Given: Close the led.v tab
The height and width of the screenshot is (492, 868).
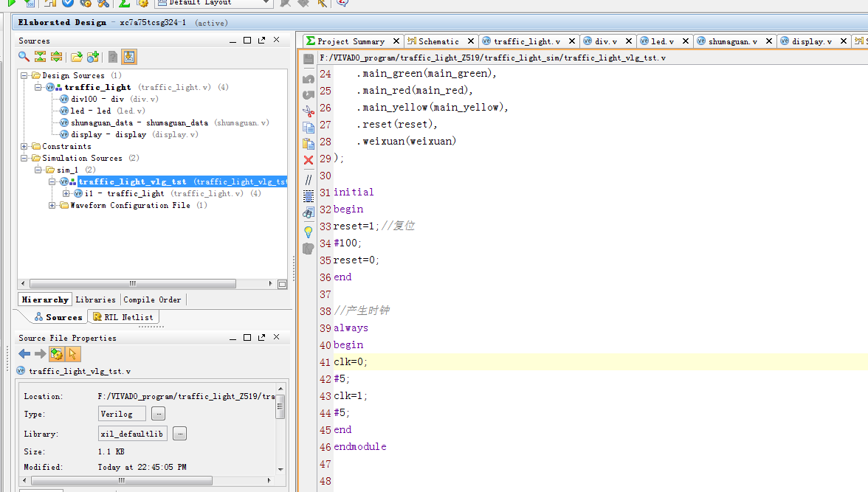Looking at the screenshot, I should [x=685, y=41].
